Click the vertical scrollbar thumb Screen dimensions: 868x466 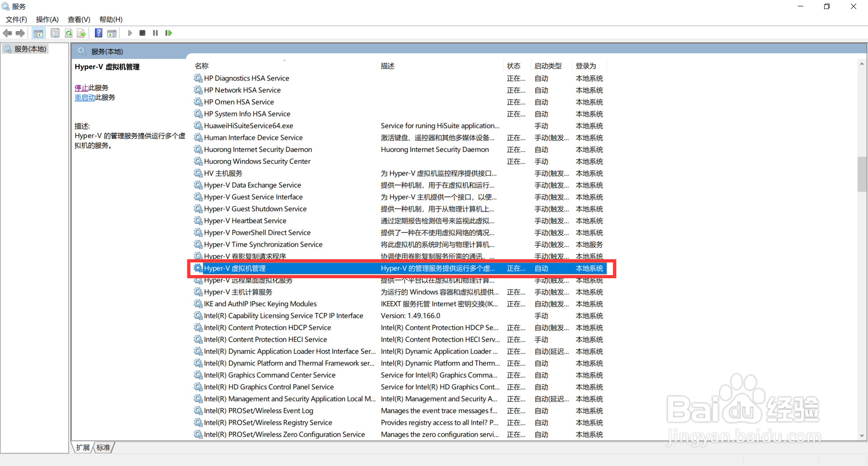click(862, 174)
